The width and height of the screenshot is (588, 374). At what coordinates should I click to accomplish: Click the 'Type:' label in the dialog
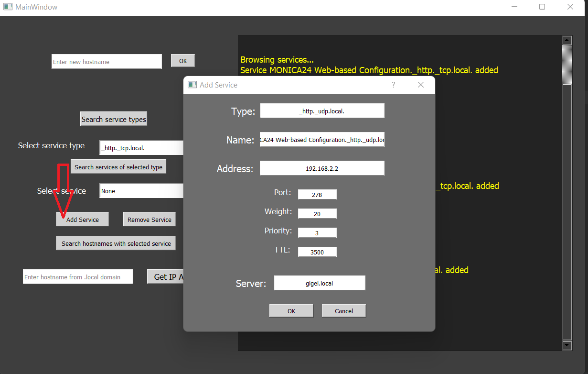click(x=243, y=111)
